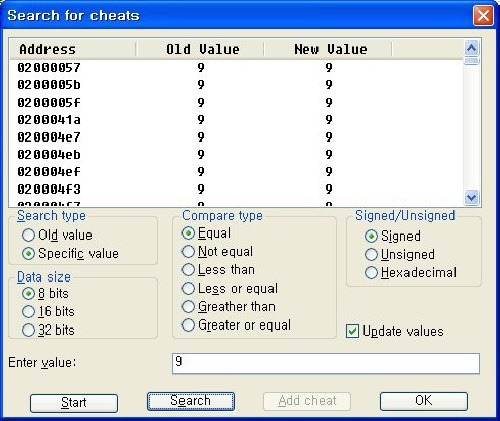The height and width of the screenshot is (421, 500).
Task: Click the new value 9 of row 0200041a
Action: 329,120
